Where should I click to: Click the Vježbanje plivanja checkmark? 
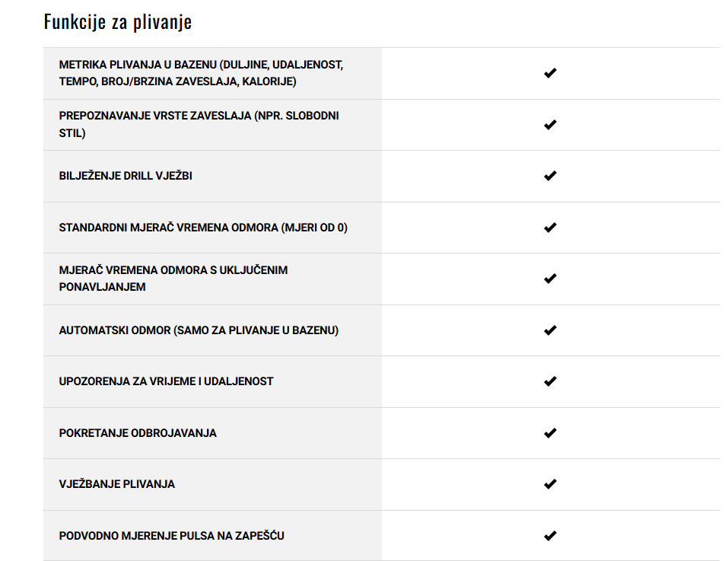coord(550,484)
